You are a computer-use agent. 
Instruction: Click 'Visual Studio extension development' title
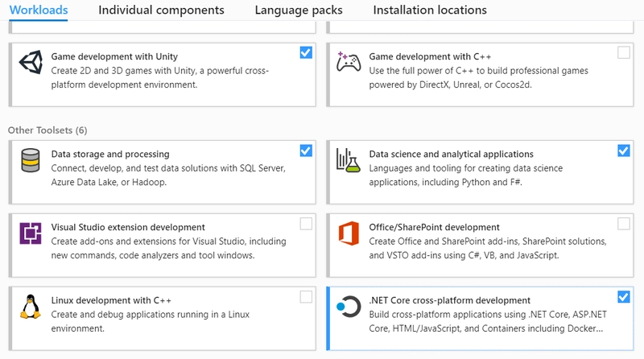(x=128, y=227)
